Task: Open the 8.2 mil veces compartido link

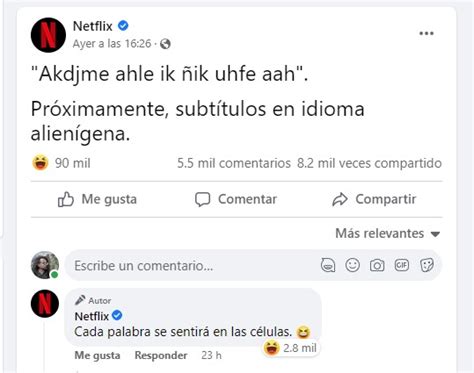Action: pos(369,163)
